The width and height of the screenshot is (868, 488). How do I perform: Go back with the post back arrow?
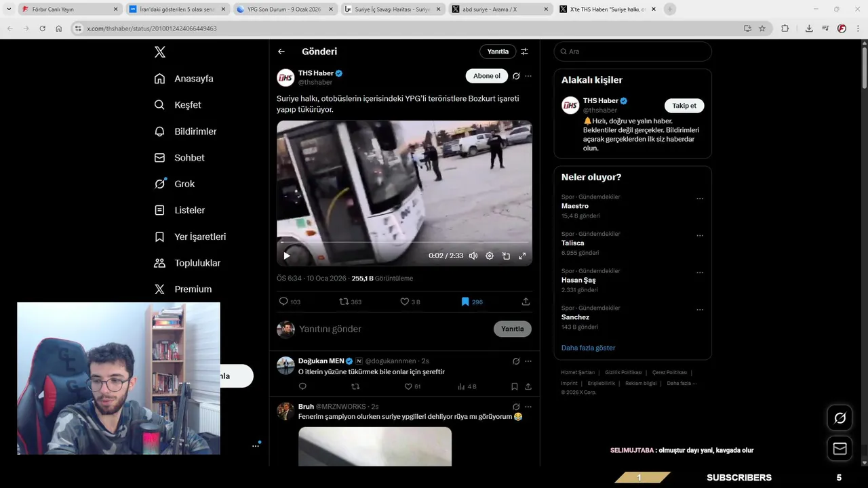281,52
